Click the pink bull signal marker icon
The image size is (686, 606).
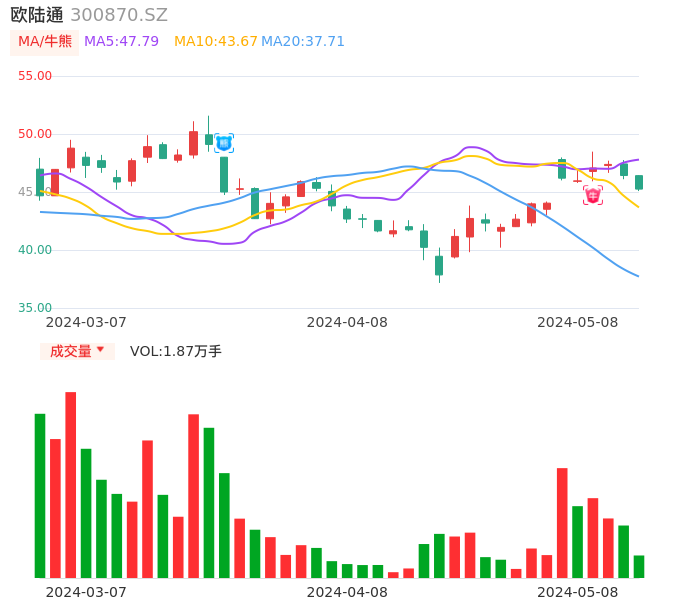tap(593, 195)
